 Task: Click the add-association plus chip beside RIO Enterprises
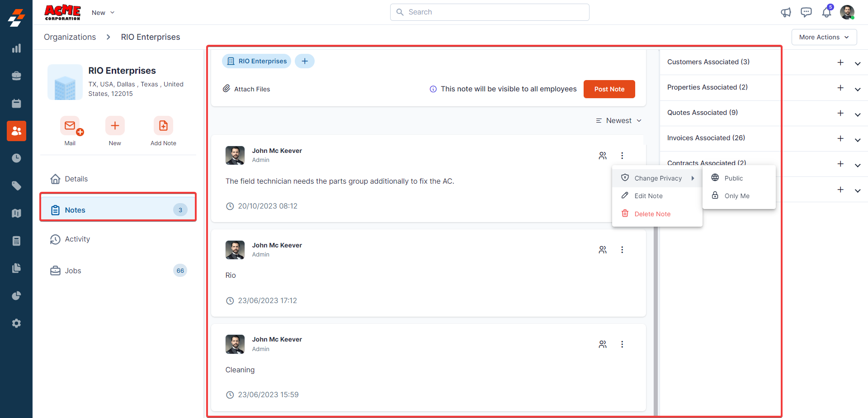coord(305,61)
